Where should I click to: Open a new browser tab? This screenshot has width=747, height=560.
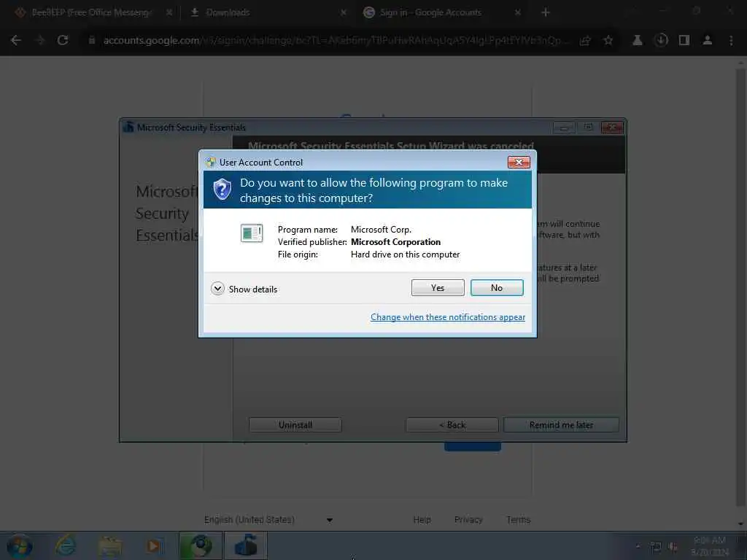[x=546, y=12]
